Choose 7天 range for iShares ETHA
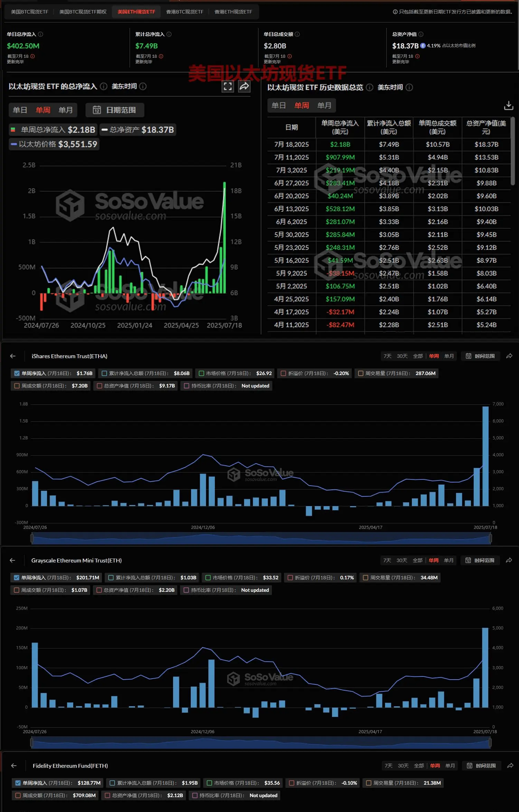Viewport: 519px width, 812px height. click(x=388, y=356)
